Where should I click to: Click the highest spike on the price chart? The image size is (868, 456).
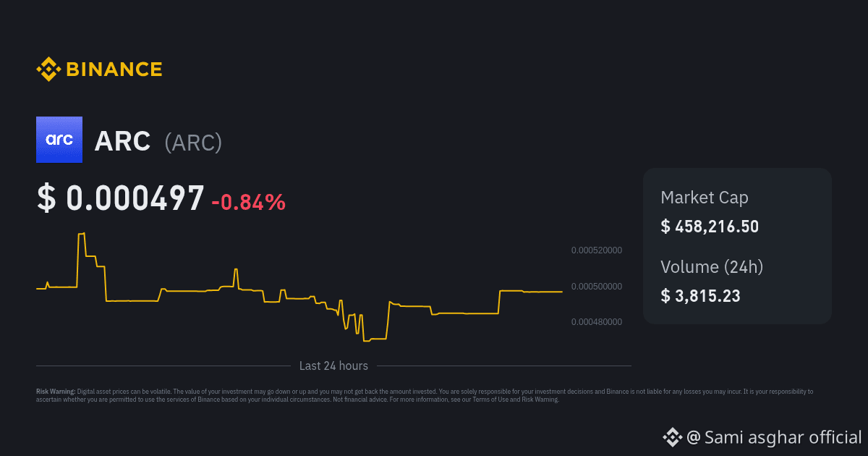tap(82, 234)
